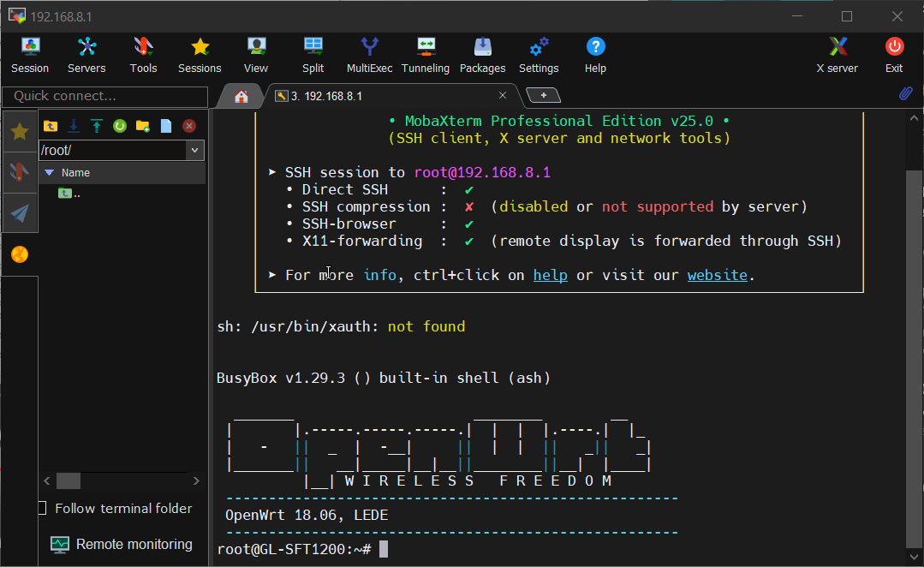Click the Split terminal icon
The image size is (924, 567).
click(313, 56)
